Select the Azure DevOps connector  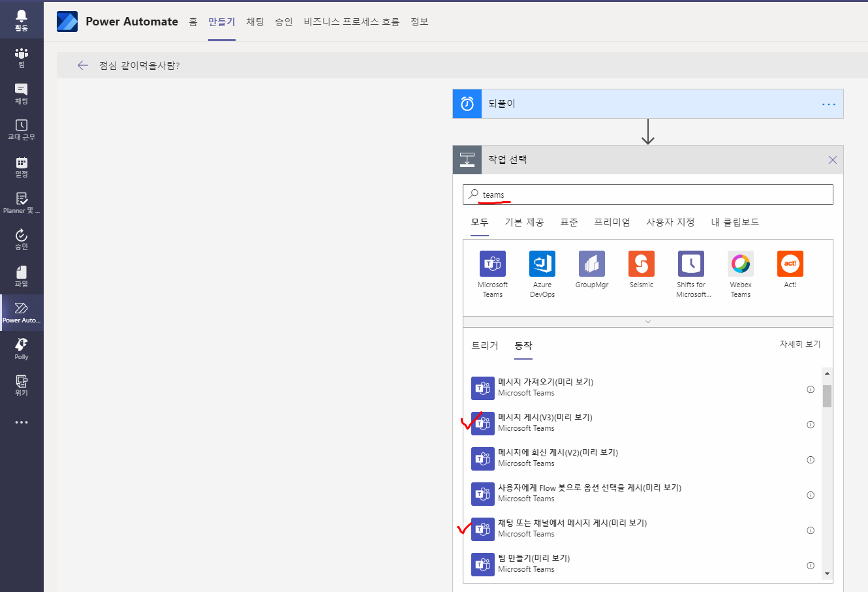[542, 274]
